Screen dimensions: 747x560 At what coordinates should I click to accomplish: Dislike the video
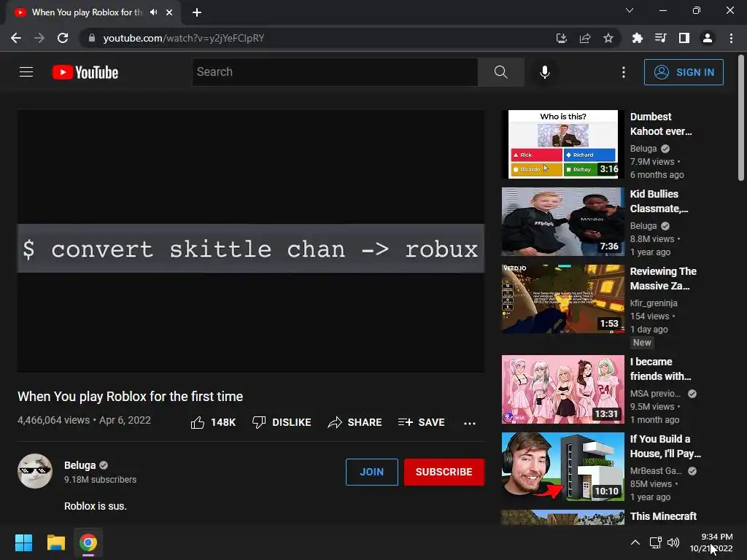coord(282,422)
